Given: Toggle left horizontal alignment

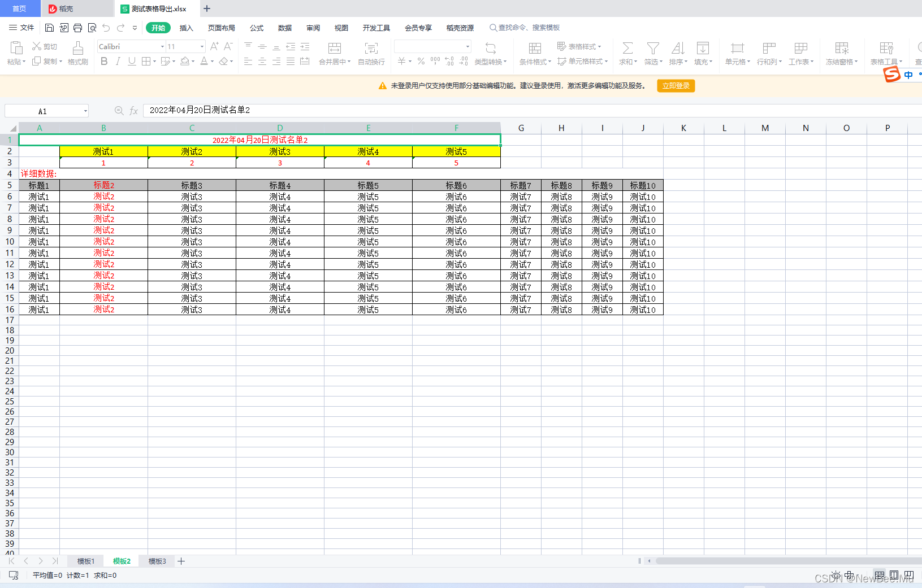Looking at the screenshot, I should coord(248,61).
